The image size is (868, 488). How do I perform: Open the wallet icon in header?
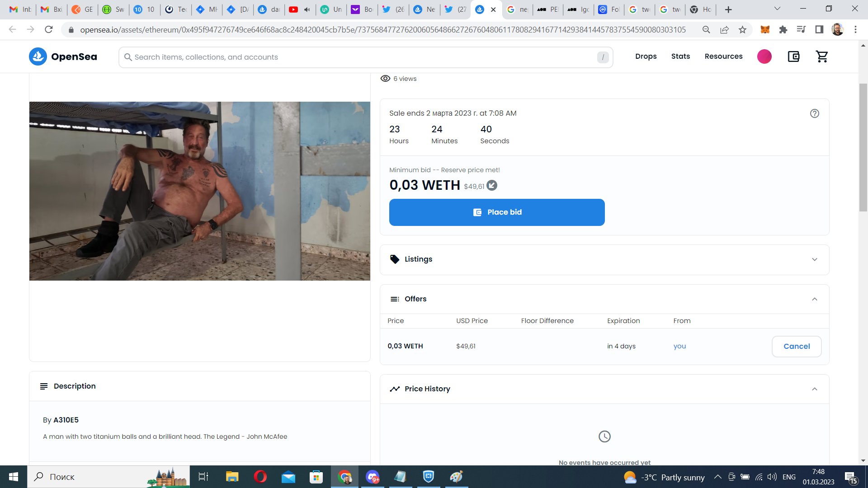click(793, 56)
